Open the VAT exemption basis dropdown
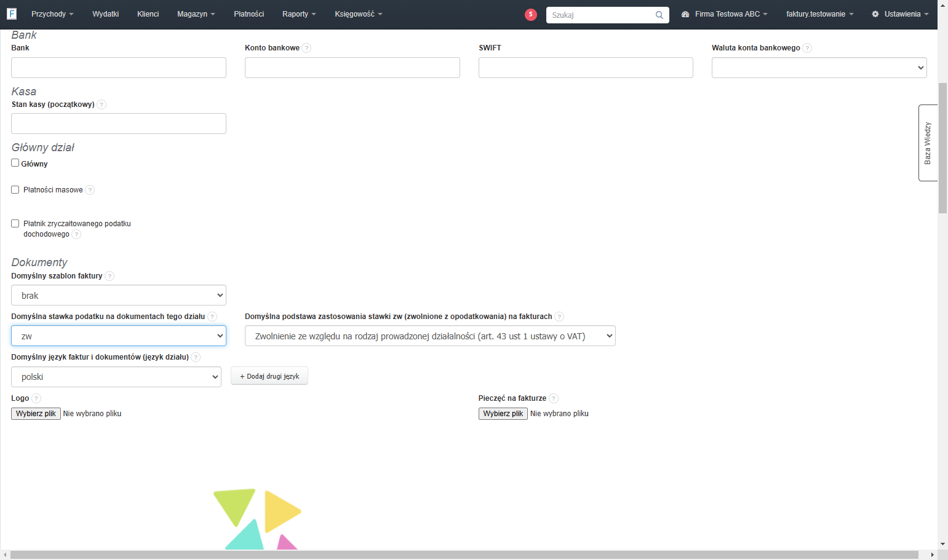Viewport: 948px width, 560px height. tap(430, 336)
